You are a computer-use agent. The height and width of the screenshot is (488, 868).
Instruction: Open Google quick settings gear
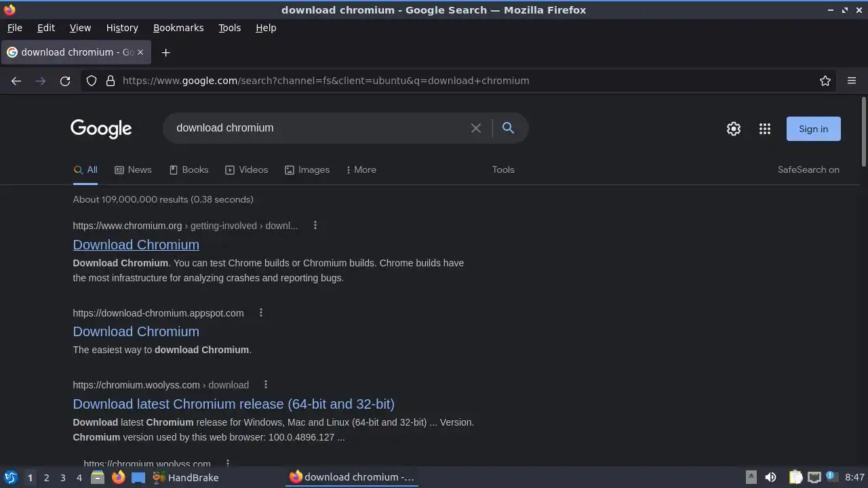[734, 129]
